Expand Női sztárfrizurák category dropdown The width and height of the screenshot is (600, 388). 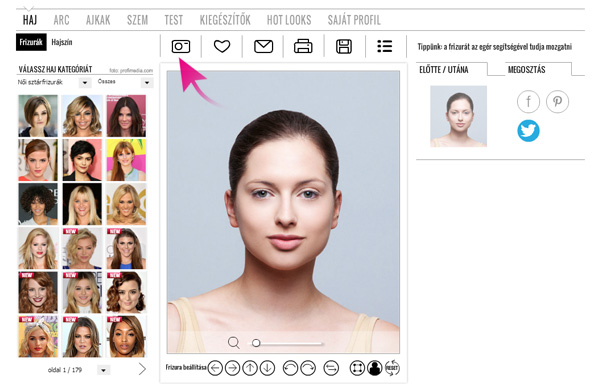click(x=85, y=82)
